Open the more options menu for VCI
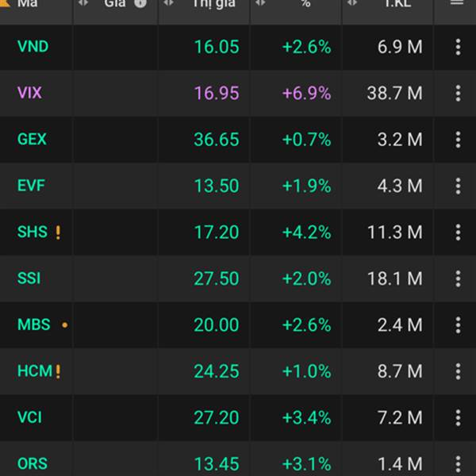 coord(458,417)
